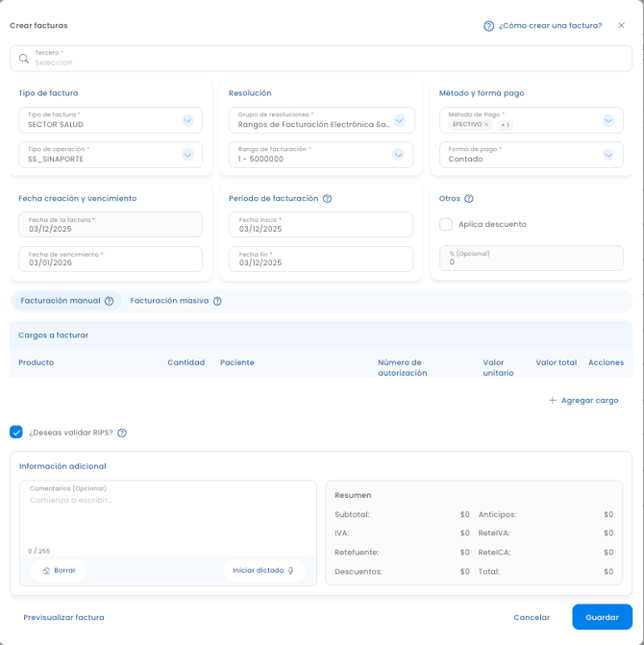The image size is (644, 645).
Task: Click Agregar cargo to add a charge
Action: coord(583,400)
